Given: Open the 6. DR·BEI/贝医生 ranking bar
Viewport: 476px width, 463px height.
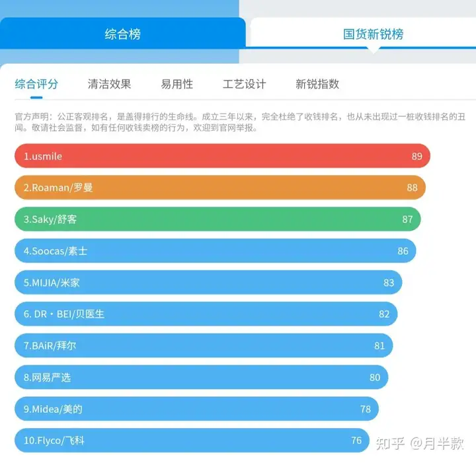Looking at the screenshot, I should pyautogui.click(x=206, y=314).
